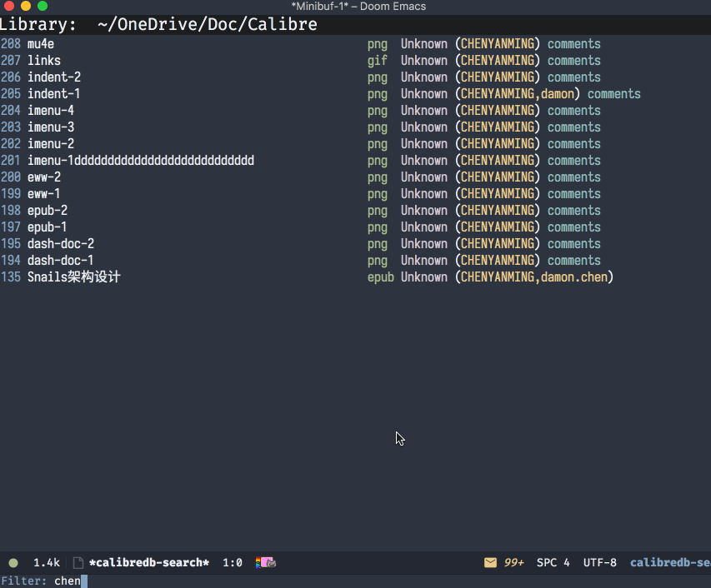Open comments for the eww-1 entry
Screen dimensions: 711x588
point(573,193)
